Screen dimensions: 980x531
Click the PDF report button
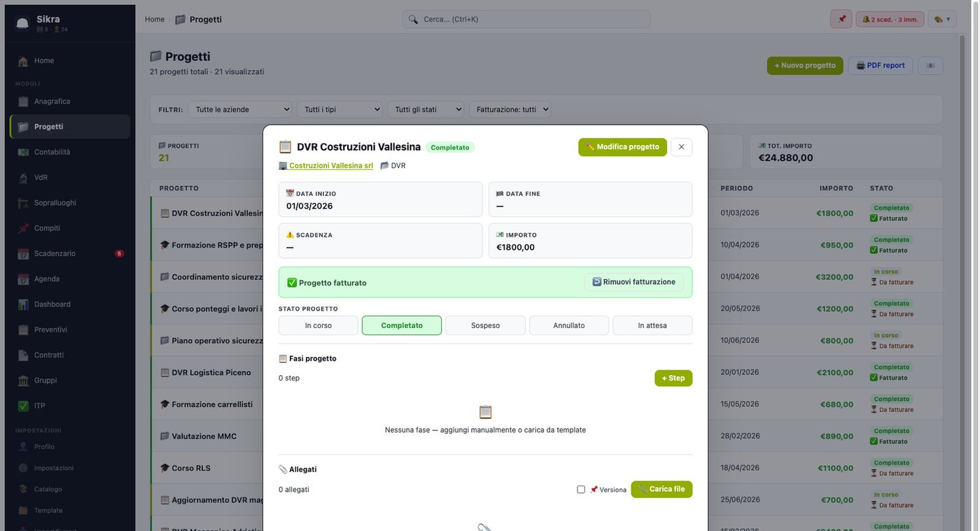(881, 66)
